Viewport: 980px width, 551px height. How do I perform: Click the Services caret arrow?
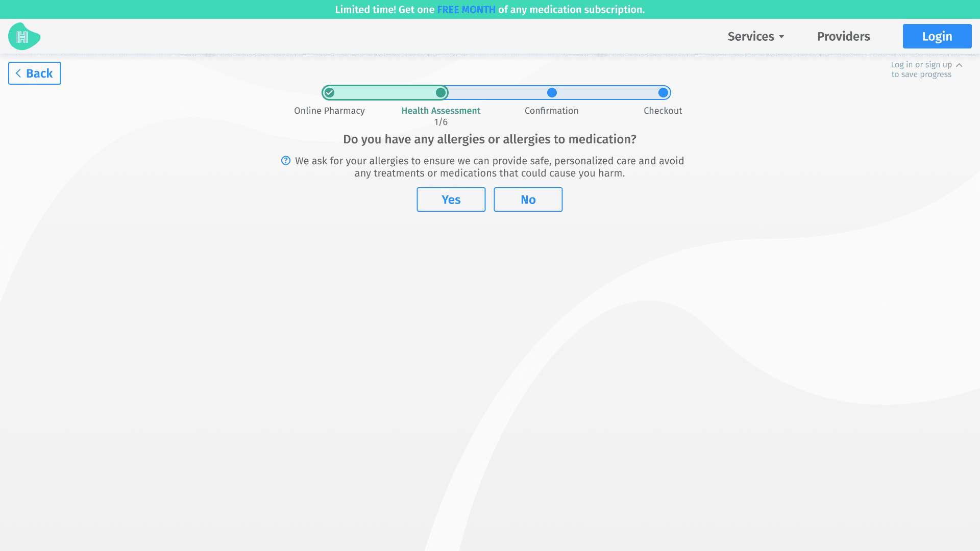click(781, 37)
